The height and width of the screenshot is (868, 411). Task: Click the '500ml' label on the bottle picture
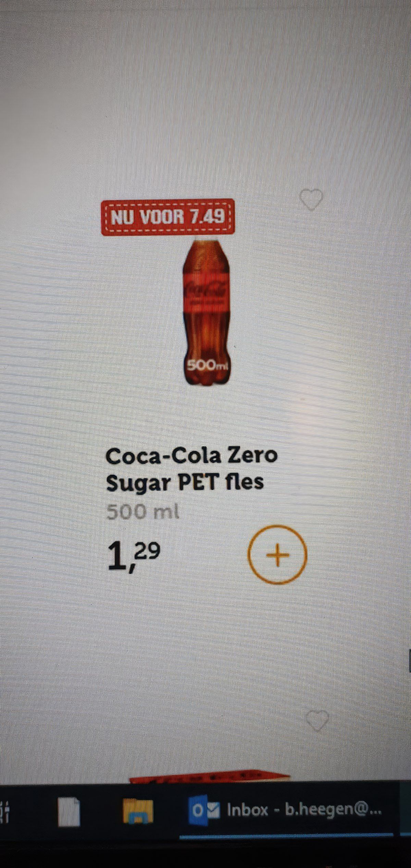tap(207, 366)
